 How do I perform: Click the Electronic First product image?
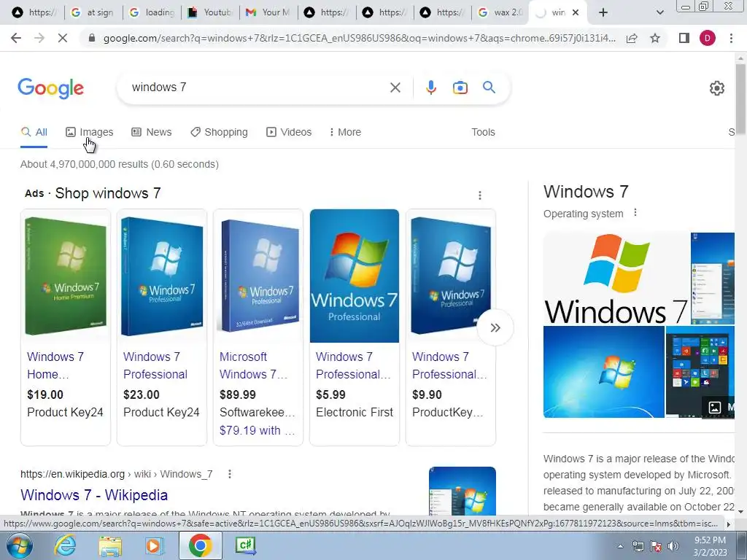tap(355, 276)
